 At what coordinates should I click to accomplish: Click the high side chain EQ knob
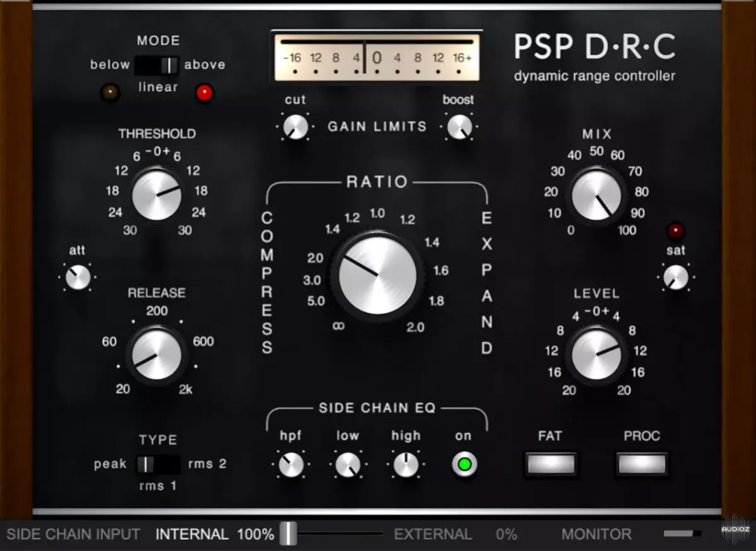tap(406, 465)
